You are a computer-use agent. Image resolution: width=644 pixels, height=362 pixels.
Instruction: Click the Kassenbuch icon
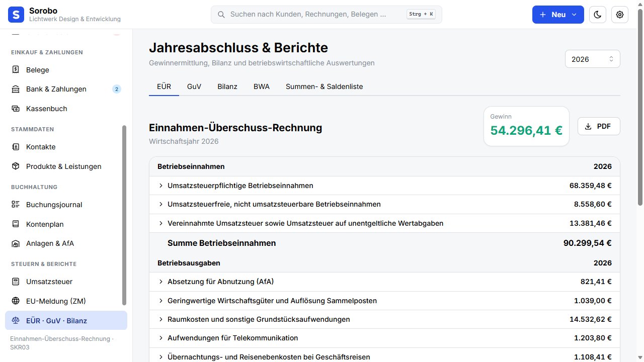click(16, 109)
